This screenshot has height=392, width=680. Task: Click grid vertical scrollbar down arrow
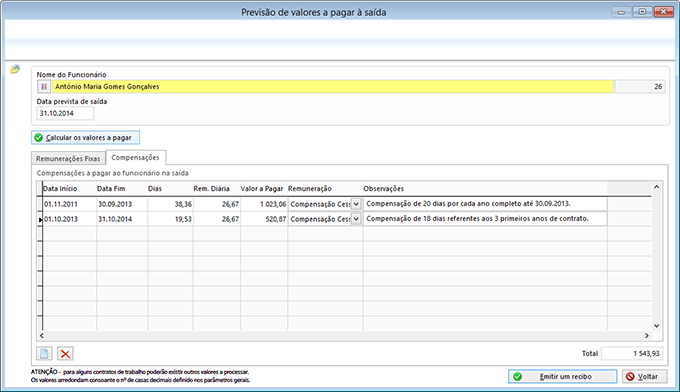point(656,326)
